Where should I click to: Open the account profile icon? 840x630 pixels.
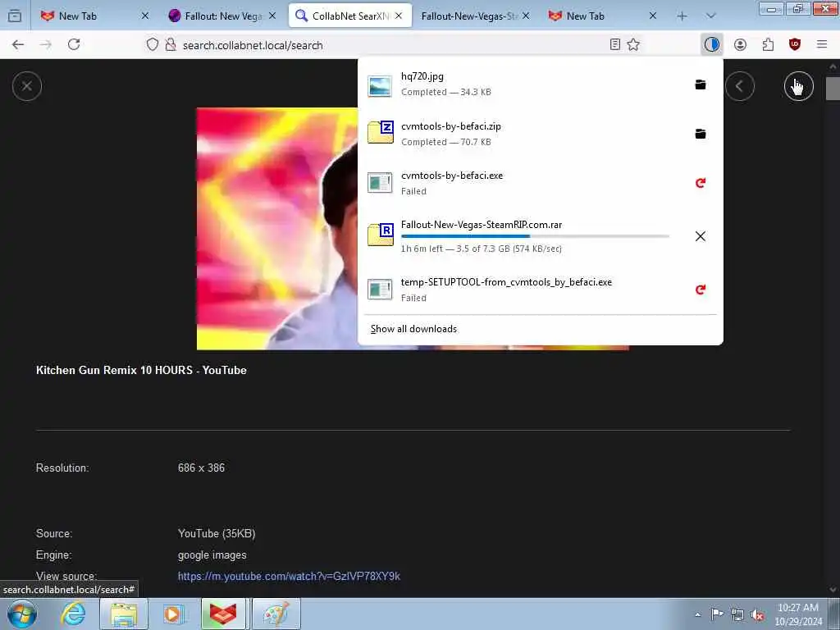(740, 44)
